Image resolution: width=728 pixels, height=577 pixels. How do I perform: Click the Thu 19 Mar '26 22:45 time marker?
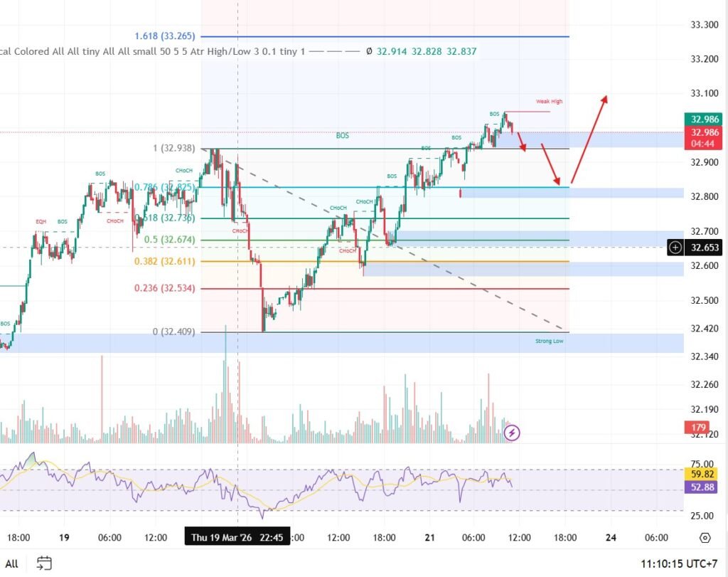(237, 537)
